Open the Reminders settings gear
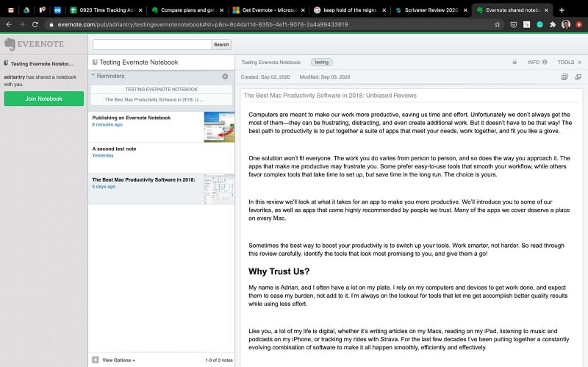The width and height of the screenshot is (588, 367). (225, 76)
